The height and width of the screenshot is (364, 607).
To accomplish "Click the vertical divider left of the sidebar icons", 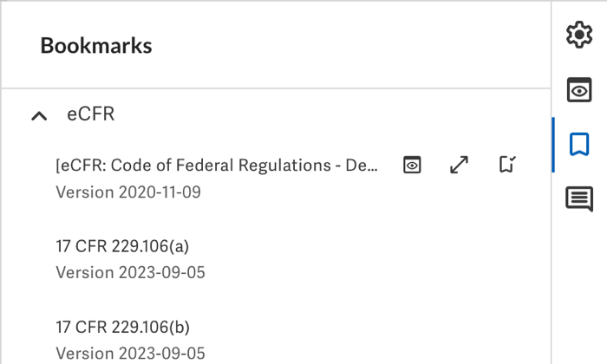I will tap(552, 277).
